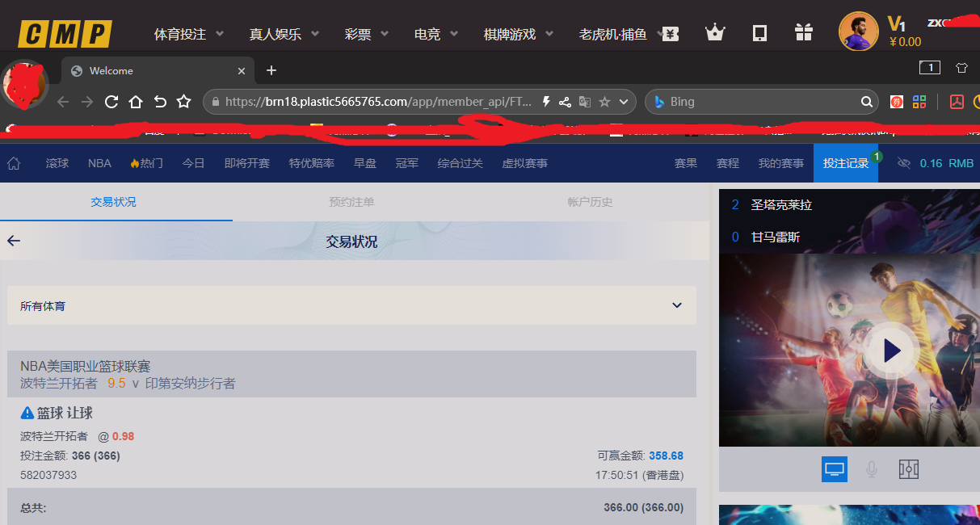Click the VIP crown icon
Viewport: 980px width, 525px height.
tap(715, 31)
